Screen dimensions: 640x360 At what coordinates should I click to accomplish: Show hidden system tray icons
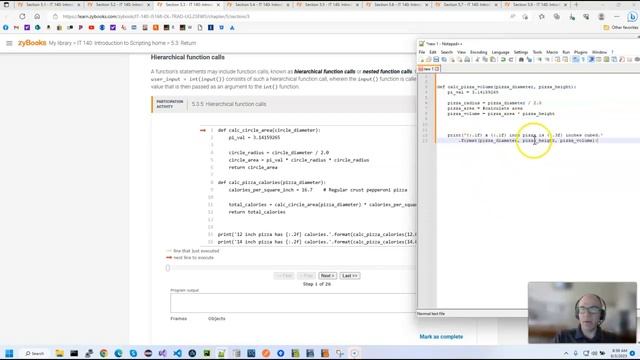pos(566,353)
